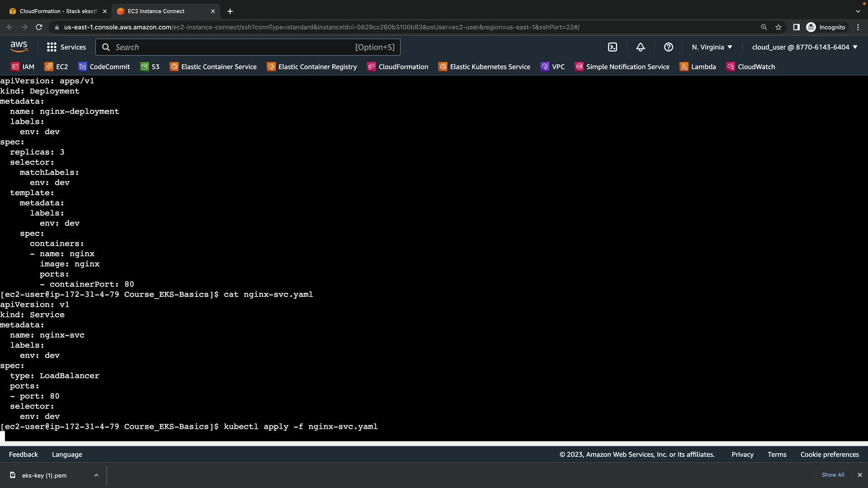Image resolution: width=868 pixels, height=488 pixels.
Task: Open the Feedback link
Action: click(24, 455)
